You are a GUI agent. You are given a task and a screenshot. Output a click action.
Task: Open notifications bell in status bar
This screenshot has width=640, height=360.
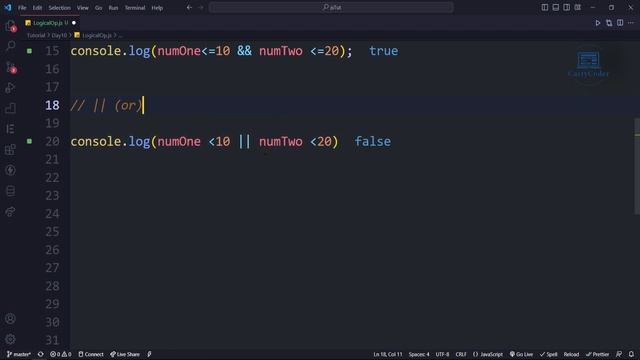[x=631, y=354]
